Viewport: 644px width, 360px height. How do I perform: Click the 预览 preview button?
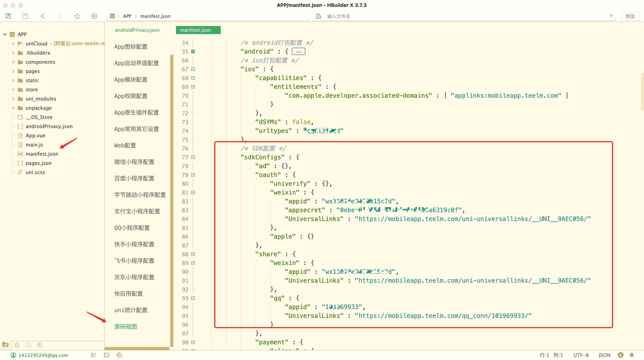(x=630, y=16)
